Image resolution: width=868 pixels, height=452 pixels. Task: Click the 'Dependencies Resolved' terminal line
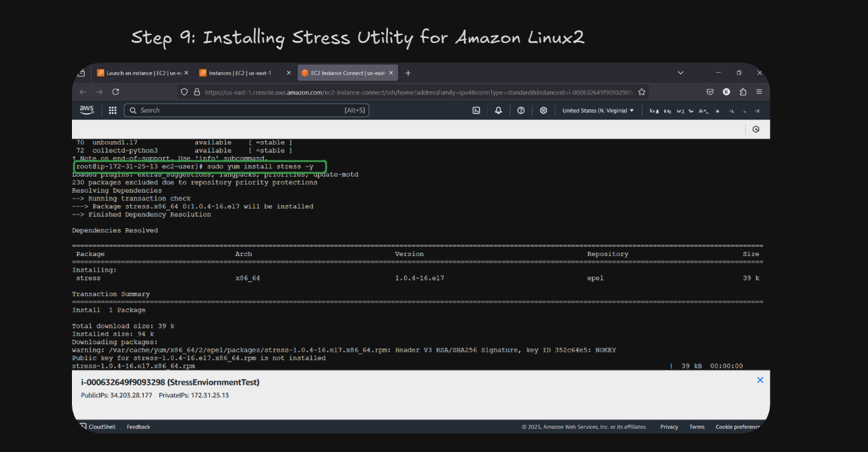point(115,230)
